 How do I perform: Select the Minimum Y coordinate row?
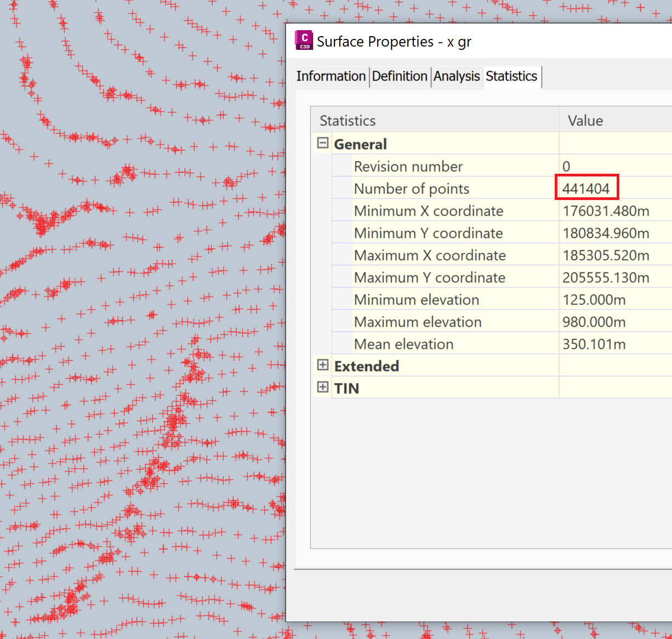tap(429, 233)
